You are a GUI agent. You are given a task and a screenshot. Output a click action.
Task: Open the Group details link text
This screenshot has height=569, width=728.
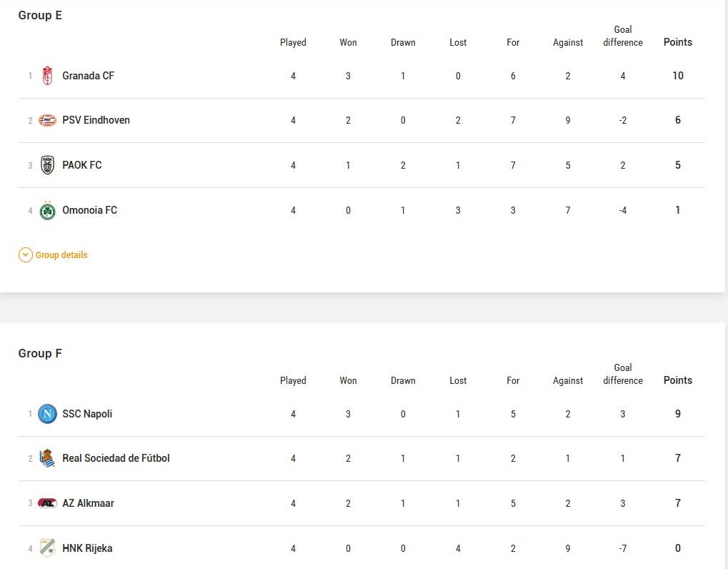tap(61, 255)
